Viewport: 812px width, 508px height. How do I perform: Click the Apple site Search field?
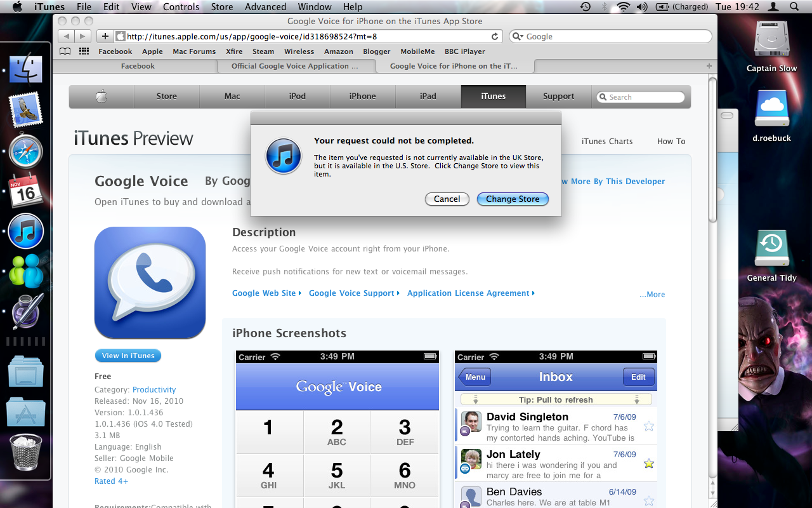coord(641,97)
